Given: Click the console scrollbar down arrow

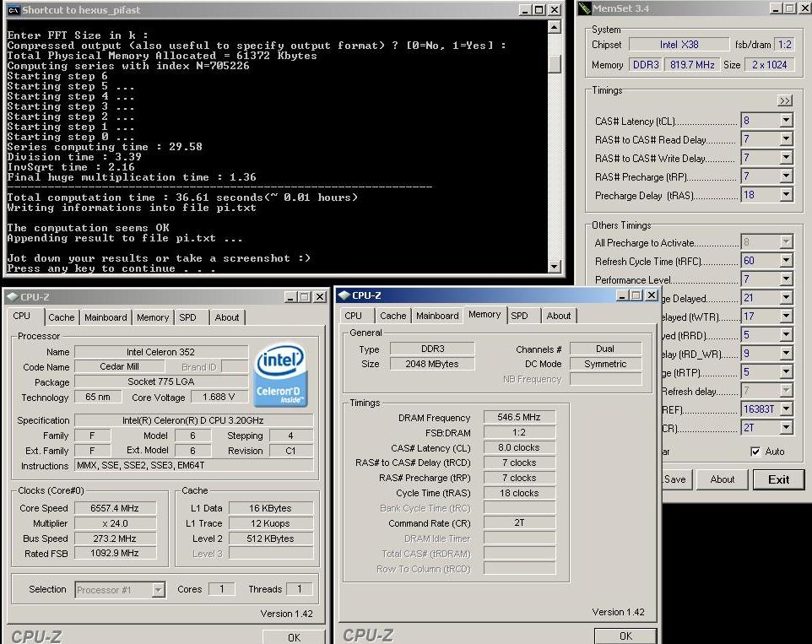Looking at the screenshot, I should [x=555, y=267].
